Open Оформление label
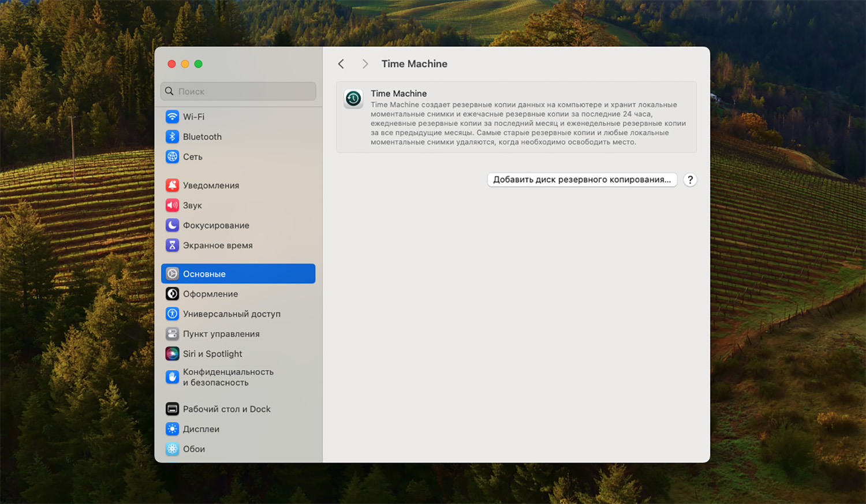This screenshot has height=504, width=866. tap(210, 294)
